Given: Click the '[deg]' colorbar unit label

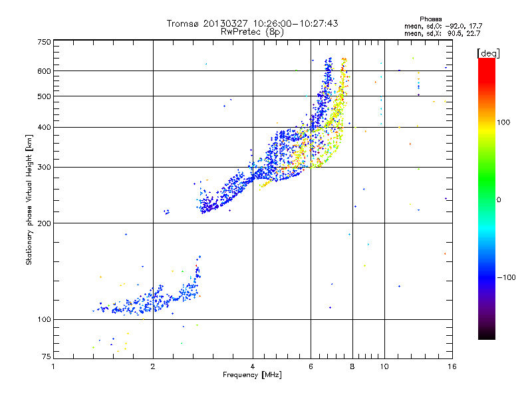Looking at the screenshot, I should click(488, 53).
